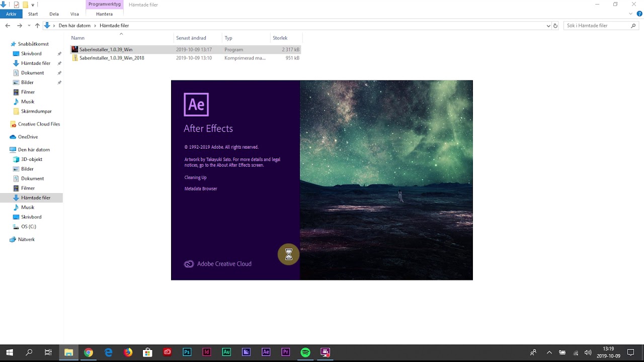Open Creative Cloud app in taskbar
This screenshot has height=362, width=644.
click(x=167, y=352)
